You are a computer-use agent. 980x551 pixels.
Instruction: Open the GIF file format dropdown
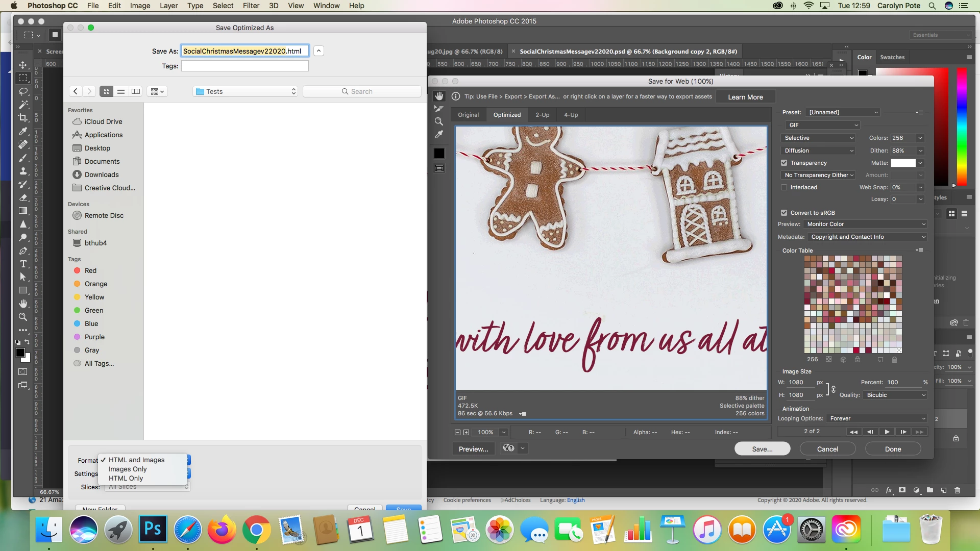tap(822, 125)
